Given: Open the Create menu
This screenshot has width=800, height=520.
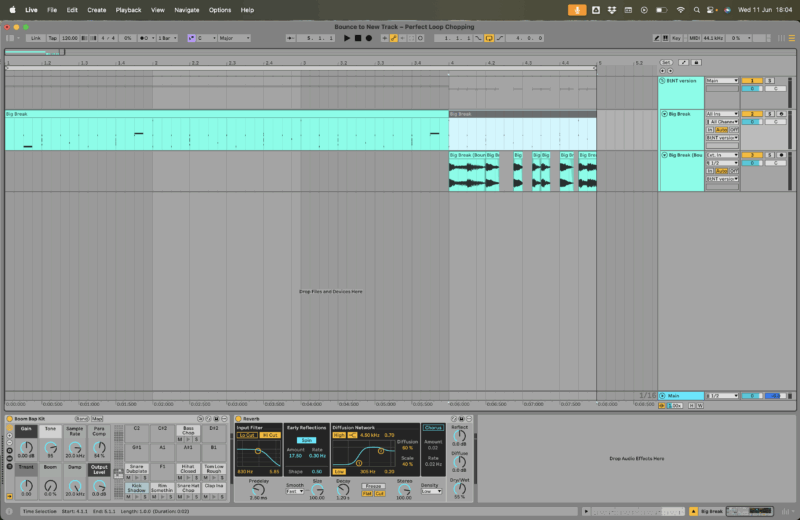Looking at the screenshot, I should click(x=96, y=9).
